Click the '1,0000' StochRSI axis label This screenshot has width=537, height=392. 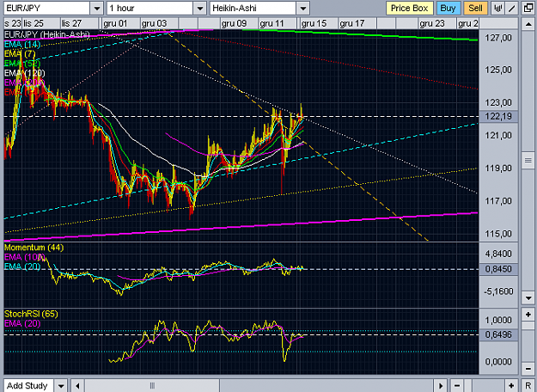click(x=498, y=320)
